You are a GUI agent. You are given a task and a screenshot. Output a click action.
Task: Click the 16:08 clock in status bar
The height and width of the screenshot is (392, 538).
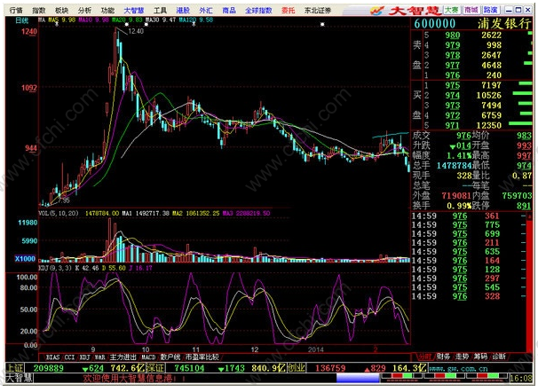(x=521, y=379)
